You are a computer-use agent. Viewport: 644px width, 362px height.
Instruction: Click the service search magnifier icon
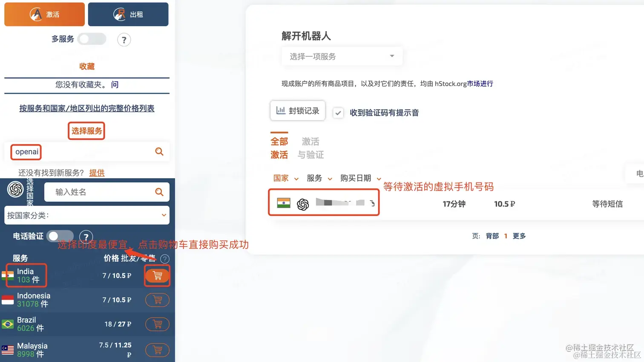(159, 151)
